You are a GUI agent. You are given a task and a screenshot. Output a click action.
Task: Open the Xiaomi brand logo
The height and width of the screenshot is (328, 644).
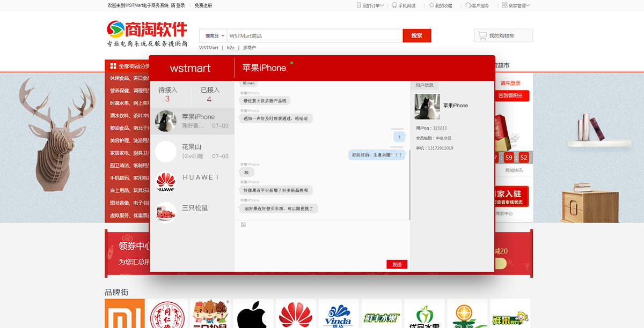(x=125, y=314)
